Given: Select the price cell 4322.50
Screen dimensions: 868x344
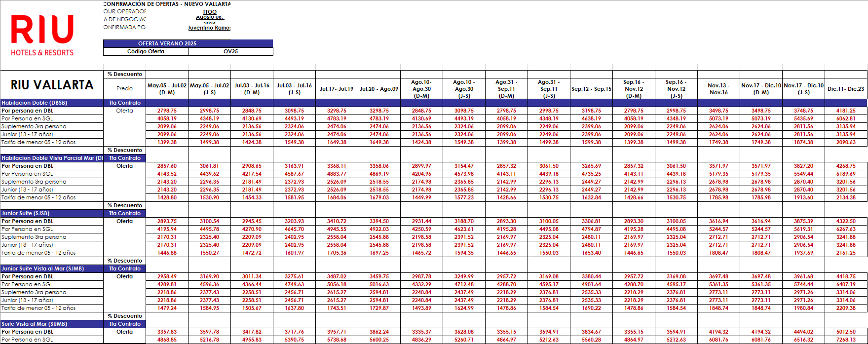Looking at the screenshot, I should (846, 221).
